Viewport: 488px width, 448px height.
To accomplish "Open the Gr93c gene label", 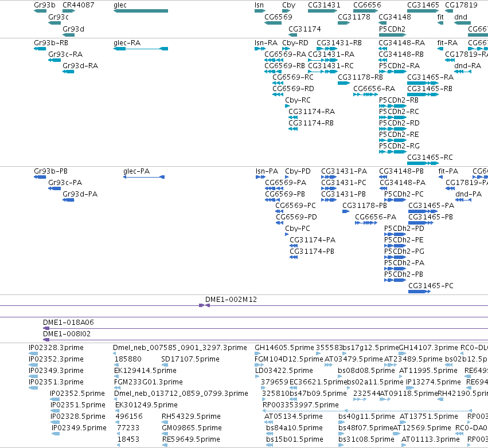I will 58,17.
